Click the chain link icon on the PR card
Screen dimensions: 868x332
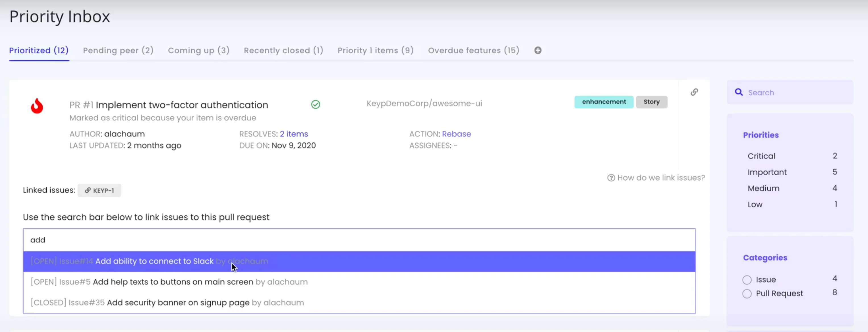point(695,92)
